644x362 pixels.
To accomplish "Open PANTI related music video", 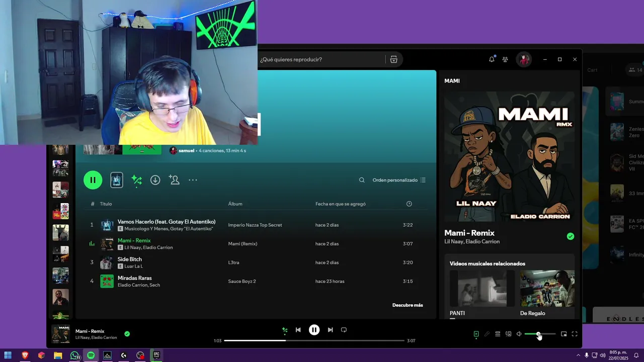I will point(482,289).
